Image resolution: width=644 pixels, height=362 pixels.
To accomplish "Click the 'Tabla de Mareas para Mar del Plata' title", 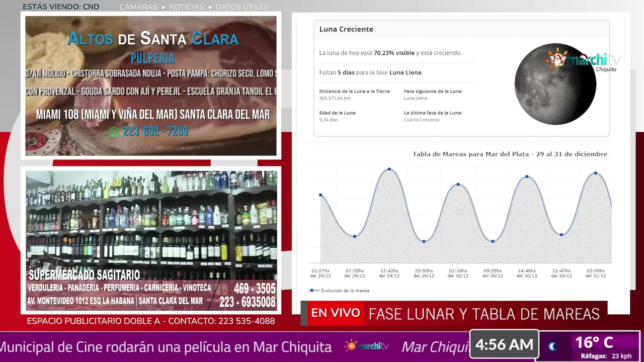I will [x=510, y=154].
